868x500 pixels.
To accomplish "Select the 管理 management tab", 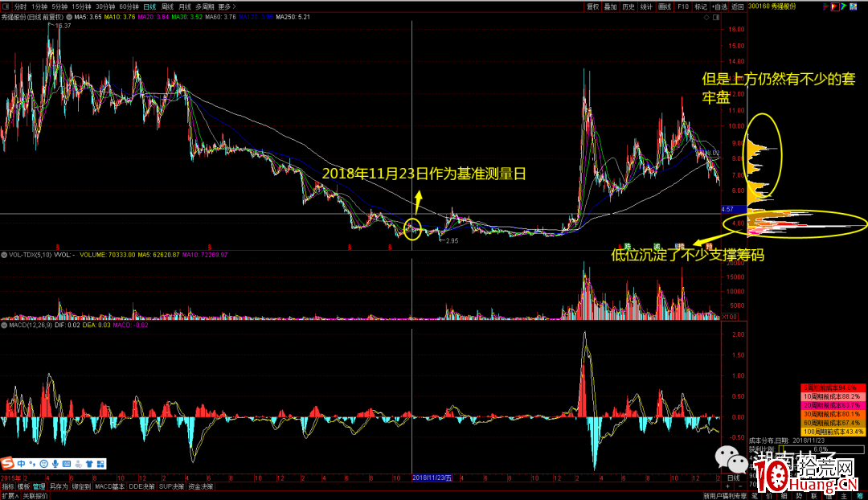I will pos(39,486).
